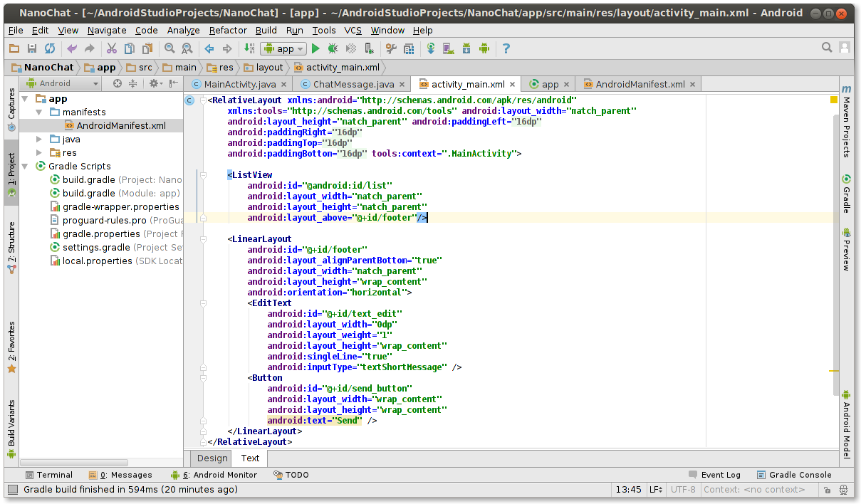
Task: Open the LF line separator selector
Action: pyautogui.click(x=657, y=490)
